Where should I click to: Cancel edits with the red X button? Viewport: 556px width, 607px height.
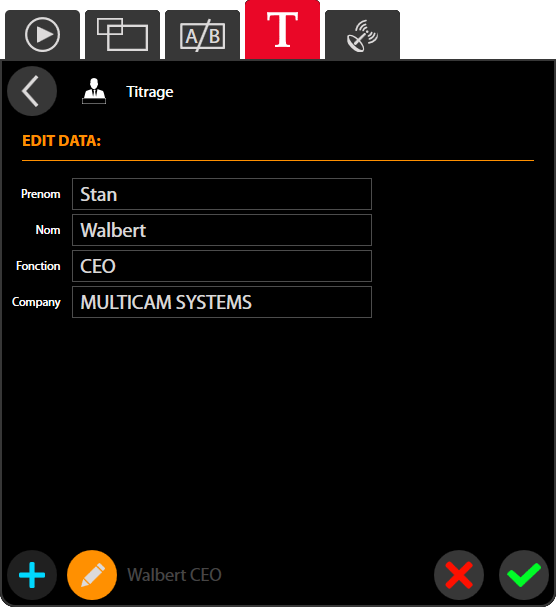point(459,575)
